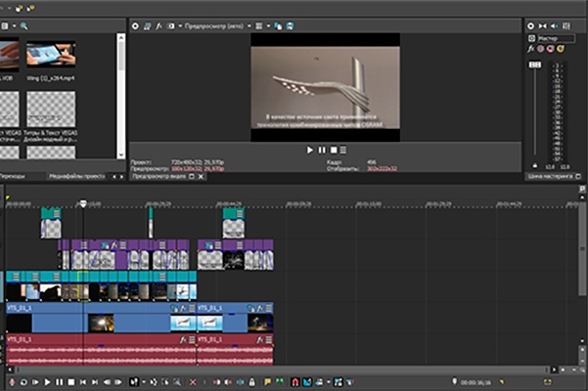The width and height of the screenshot is (588, 391).
Task: Expand the auto ripple mode dropdown
Action: (329, 382)
